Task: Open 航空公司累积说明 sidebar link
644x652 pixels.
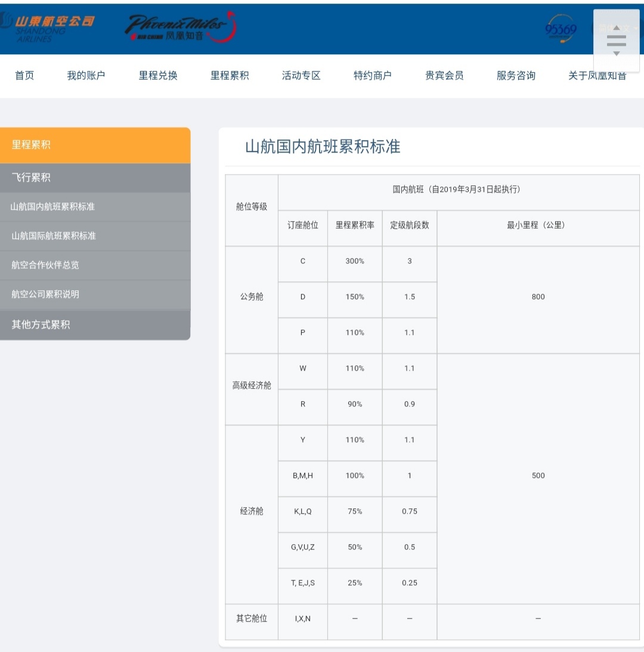Action: [95, 294]
